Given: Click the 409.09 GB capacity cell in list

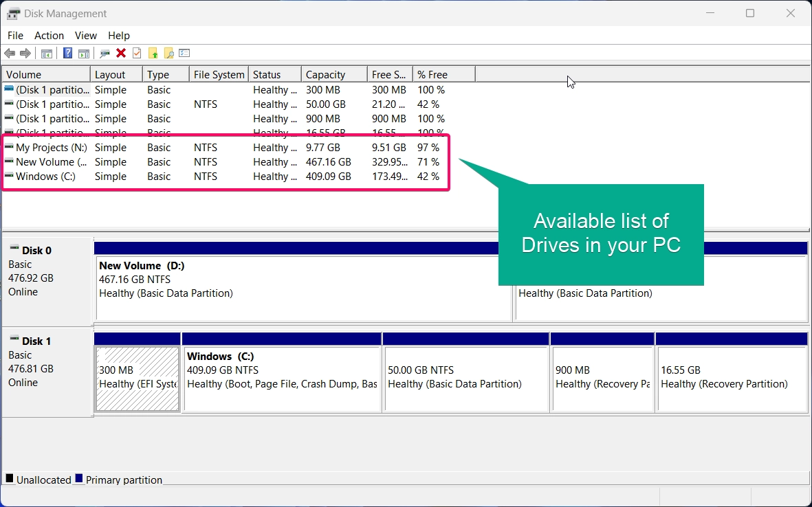Looking at the screenshot, I should tap(329, 177).
